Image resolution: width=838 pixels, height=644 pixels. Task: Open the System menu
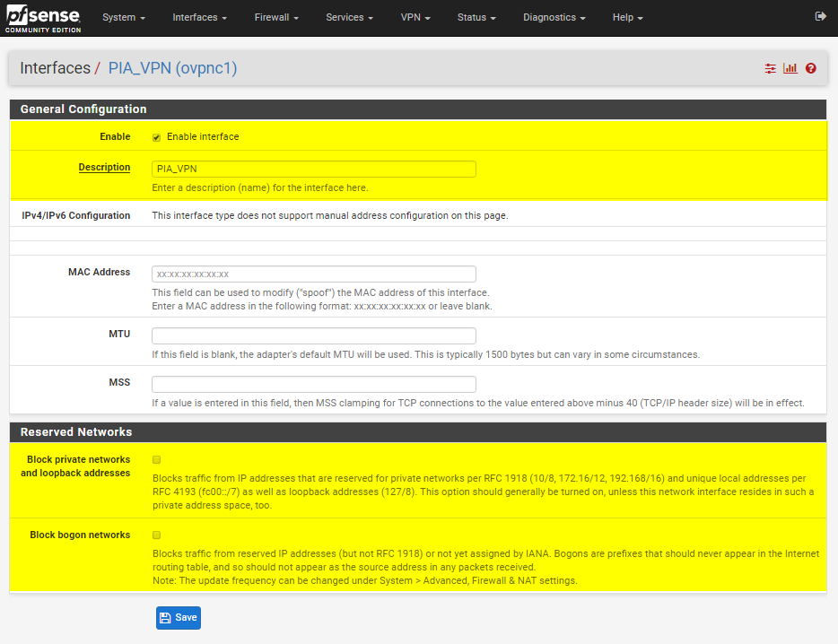[124, 18]
